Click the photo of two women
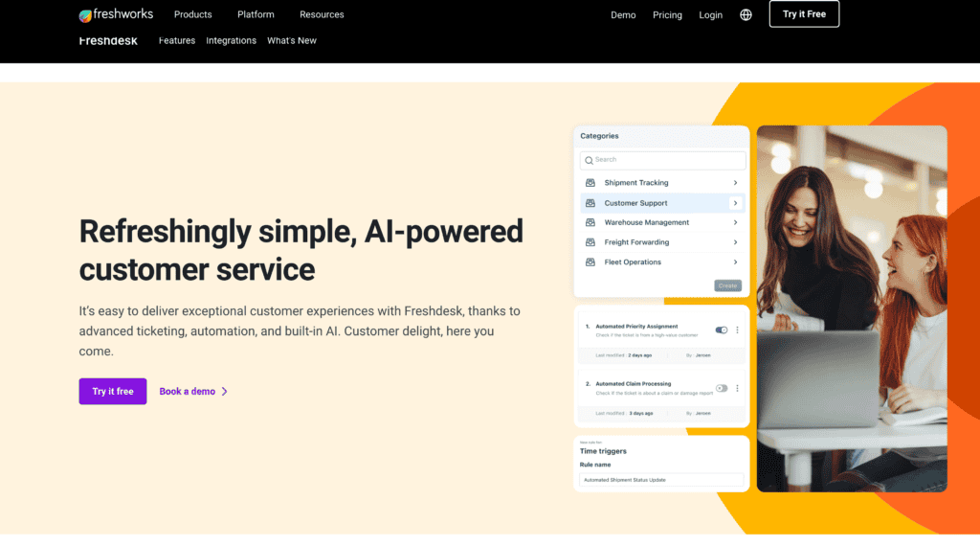The width and height of the screenshot is (980, 546). tap(852, 309)
